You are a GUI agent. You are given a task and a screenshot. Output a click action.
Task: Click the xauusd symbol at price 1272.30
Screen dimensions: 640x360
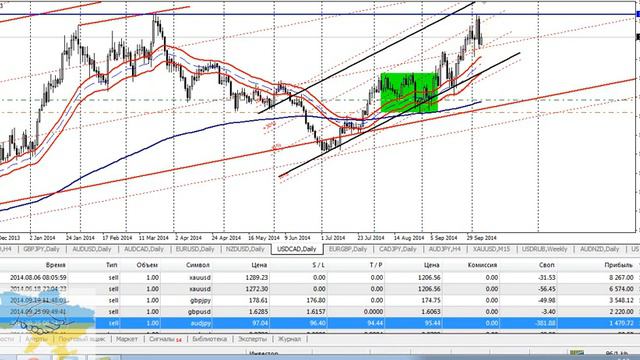(x=200, y=289)
